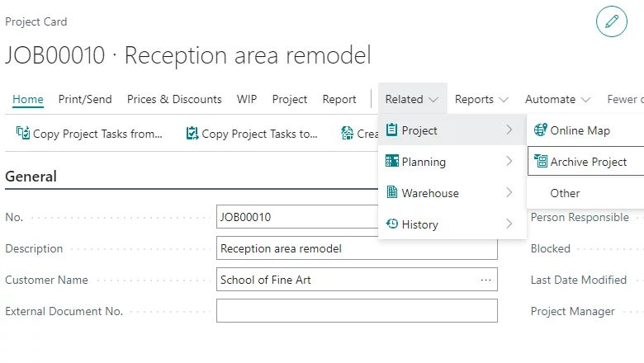Click the Description input field
This screenshot has height=363, width=644.
click(x=357, y=248)
